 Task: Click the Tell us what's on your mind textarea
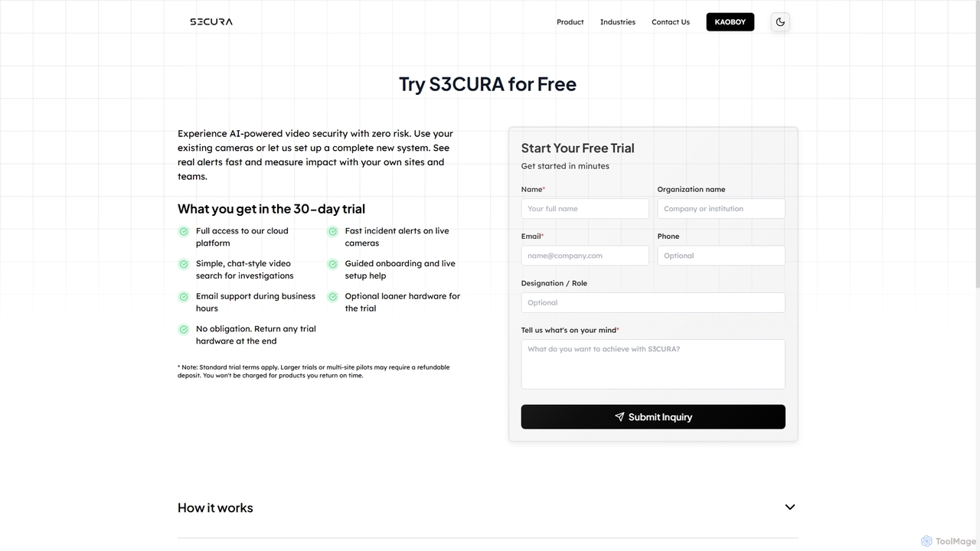click(653, 364)
